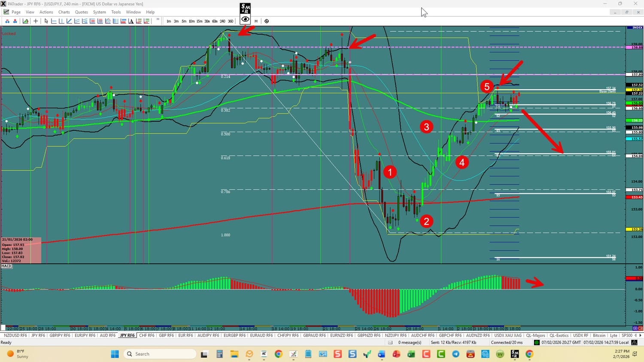Click the Connected/20 ms status text
The image size is (644, 362).
pyautogui.click(x=507, y=342)
